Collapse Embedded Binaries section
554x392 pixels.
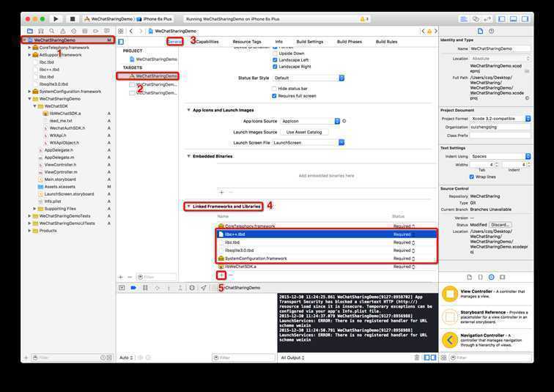[x=188, y=156]
